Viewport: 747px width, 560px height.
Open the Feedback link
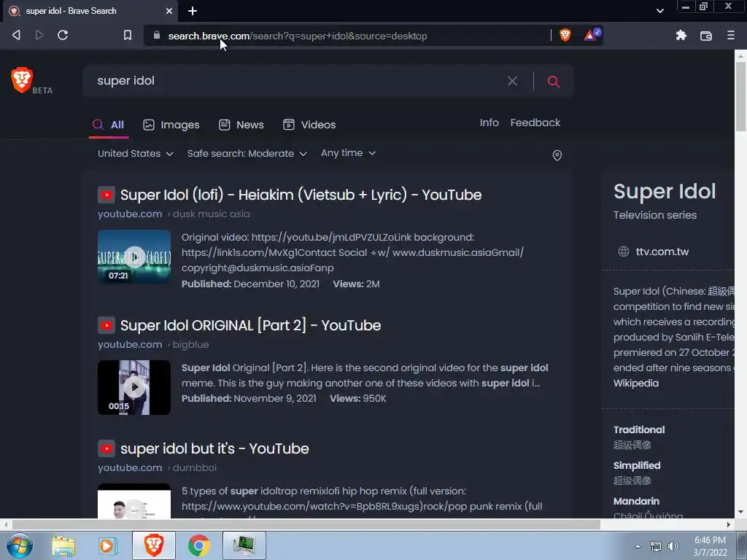click(535, 122)
